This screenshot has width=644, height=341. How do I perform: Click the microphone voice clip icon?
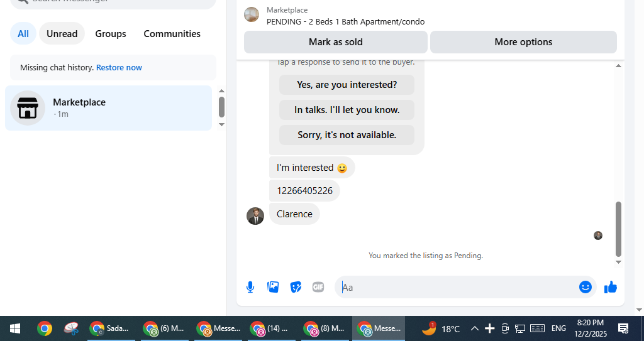(250, 287)
